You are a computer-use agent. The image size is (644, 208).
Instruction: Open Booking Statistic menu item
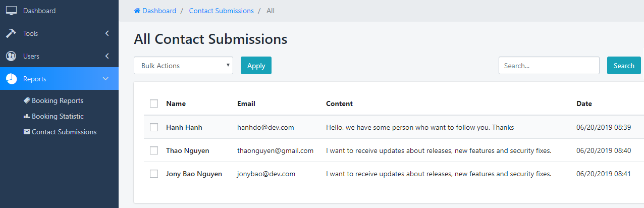58,116
